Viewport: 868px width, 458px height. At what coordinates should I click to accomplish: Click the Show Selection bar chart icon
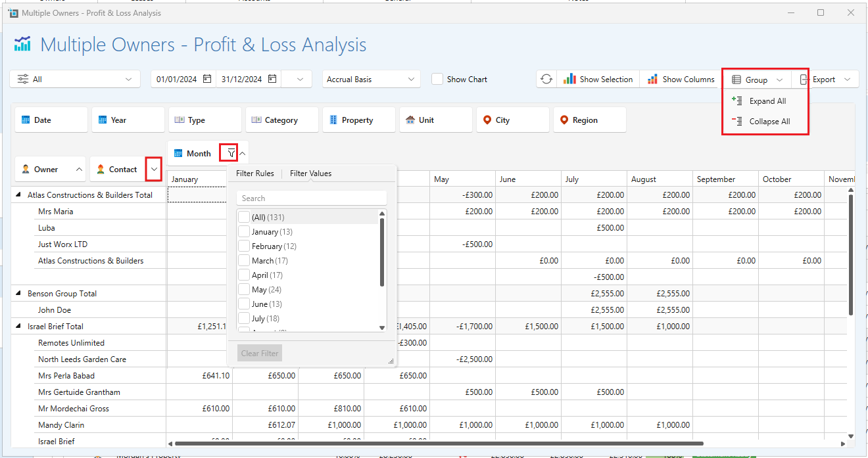(569, 80)
